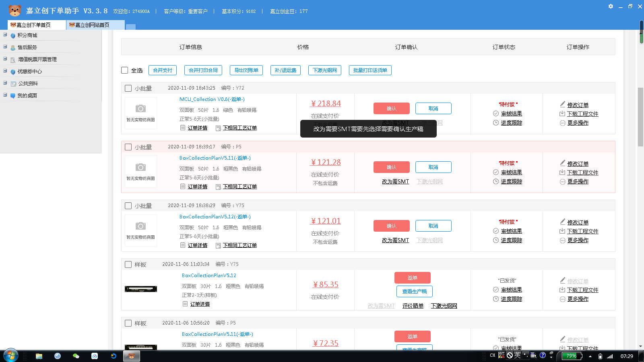This screenshot has height=362, width=644.
Task: Click the 增值税票开票管理 sidebar icon
Action: pyautogui.click(x=13, y=60)
